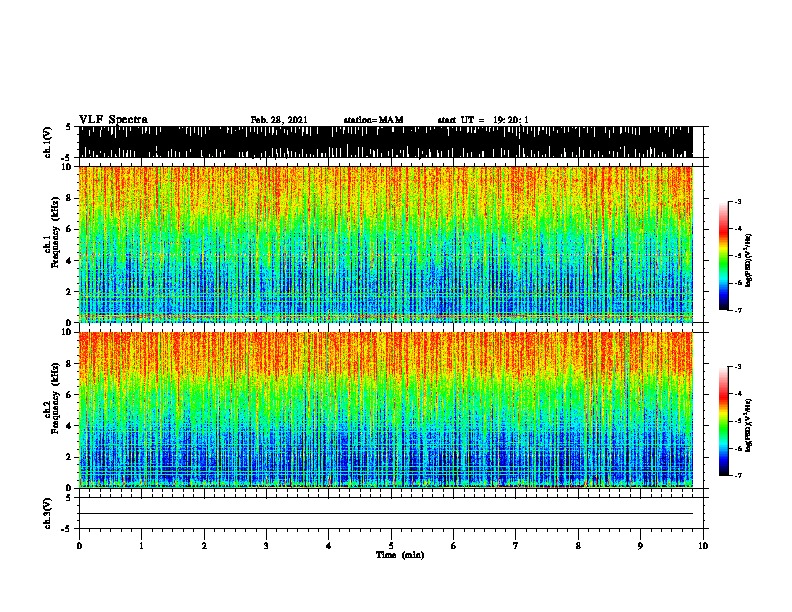Click the time axis tick label "7"
Screen dimensions: 792x612
[x=516, y=546]
